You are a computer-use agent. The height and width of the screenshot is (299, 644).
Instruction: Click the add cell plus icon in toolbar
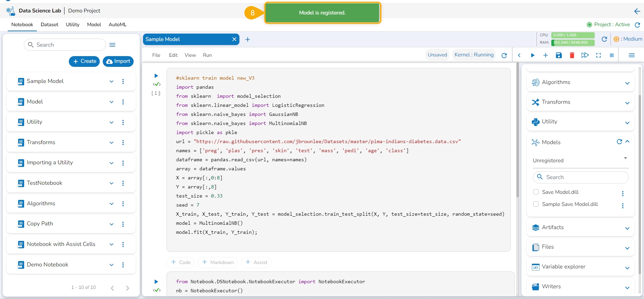tap(545, 55)
